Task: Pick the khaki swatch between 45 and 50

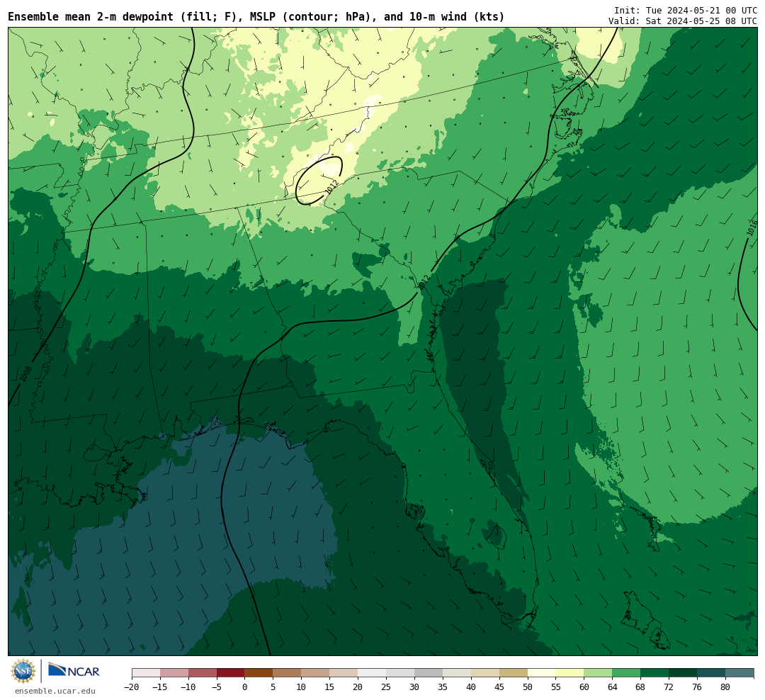Action: tap(514, 673)
